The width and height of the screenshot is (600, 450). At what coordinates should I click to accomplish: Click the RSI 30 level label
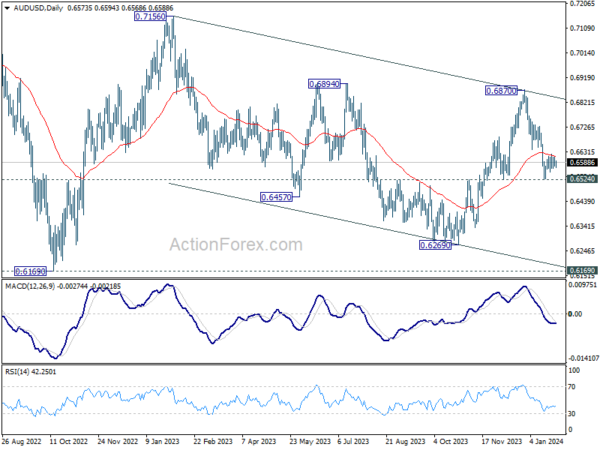(x=572, y=414)
